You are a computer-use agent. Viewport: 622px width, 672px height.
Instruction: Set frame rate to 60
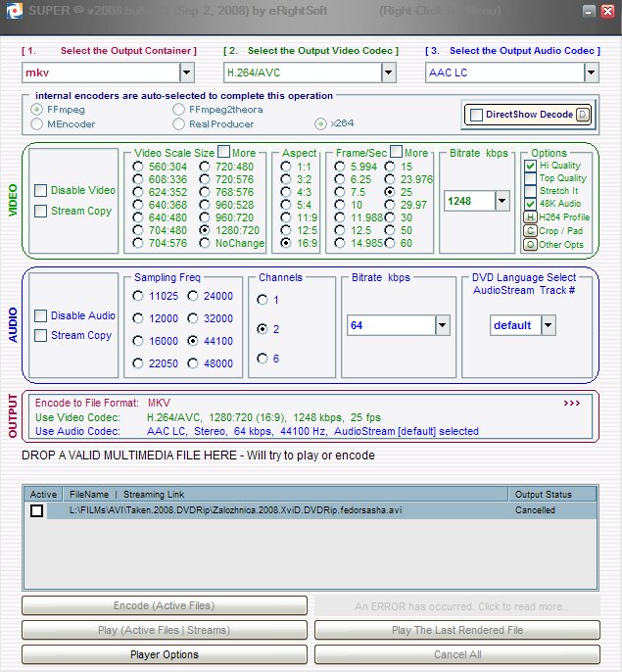(x=390, y=243)
